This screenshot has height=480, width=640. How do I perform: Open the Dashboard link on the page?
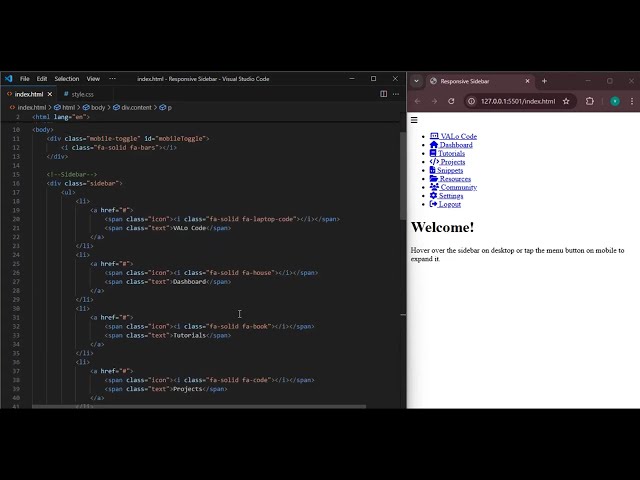(451, 145)
